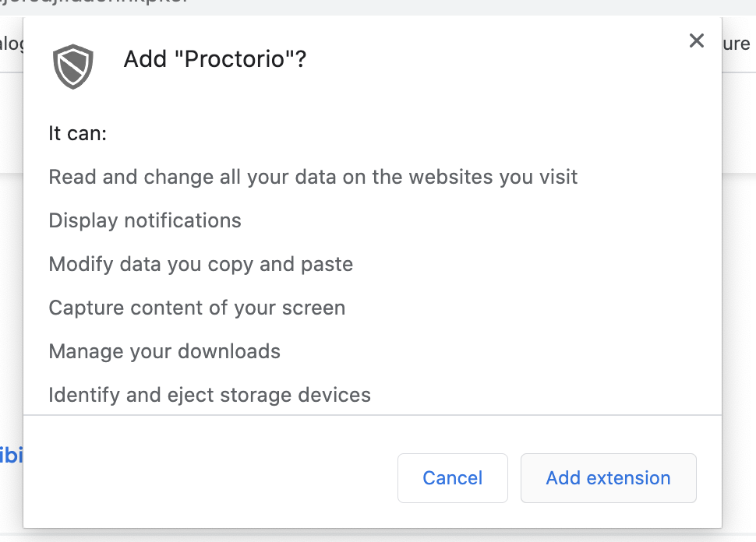756x542 pixels.
Task: Select the 'Manage your downloads' permission
Action: 164,351
